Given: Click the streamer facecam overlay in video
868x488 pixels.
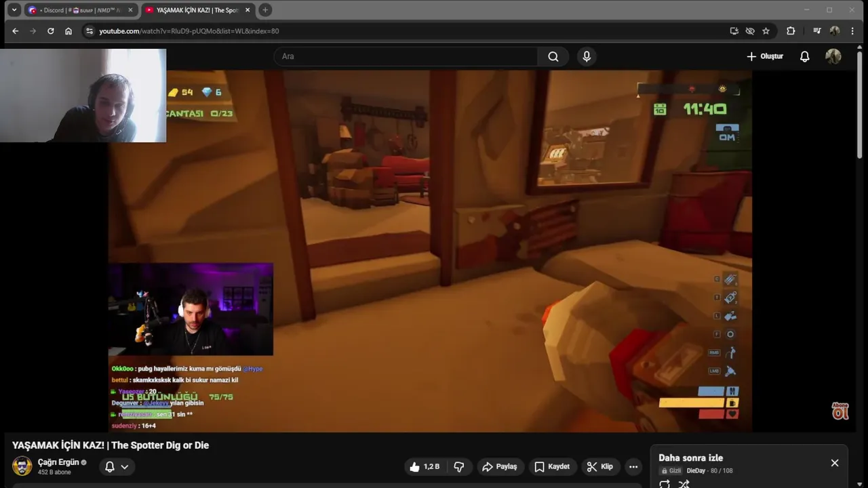Looking at the screenshot, I should click(x=191, y=309).
